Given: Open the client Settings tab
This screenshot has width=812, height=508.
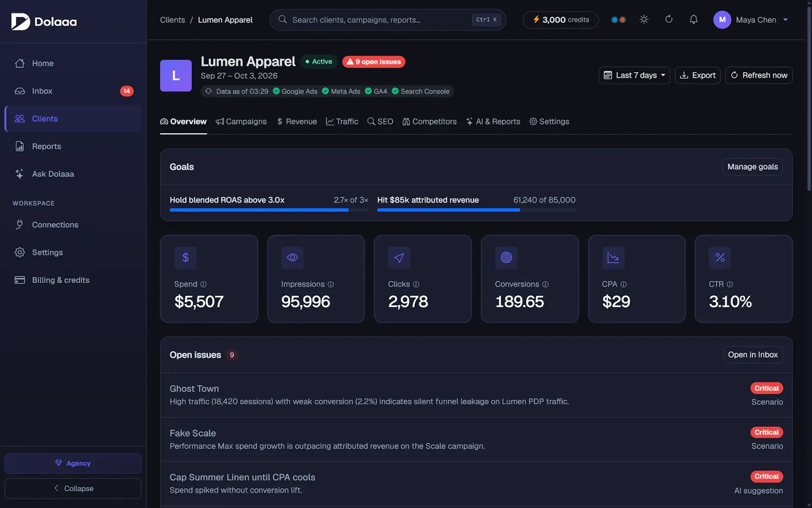Looking at the screenshot, I should (549, 121).
